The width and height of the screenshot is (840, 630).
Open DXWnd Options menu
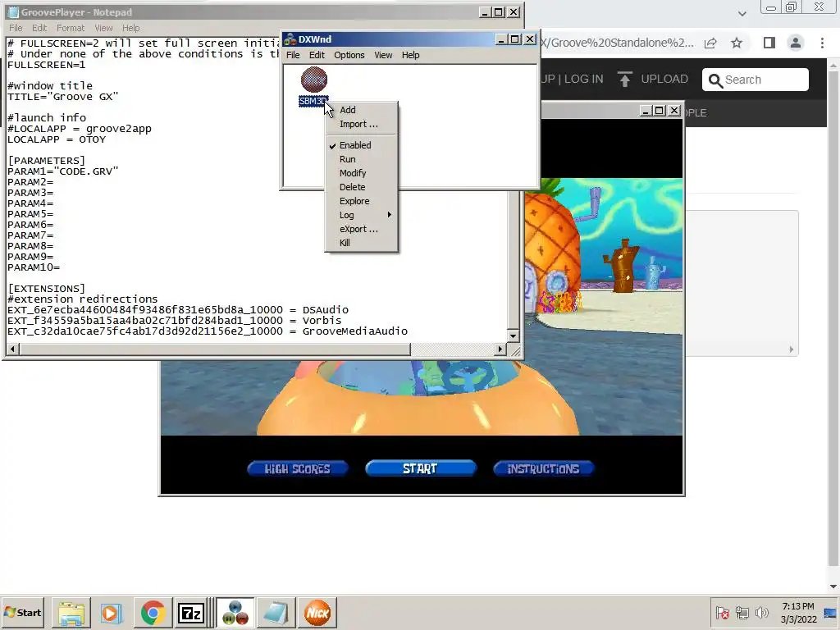(x=349, y=55)
